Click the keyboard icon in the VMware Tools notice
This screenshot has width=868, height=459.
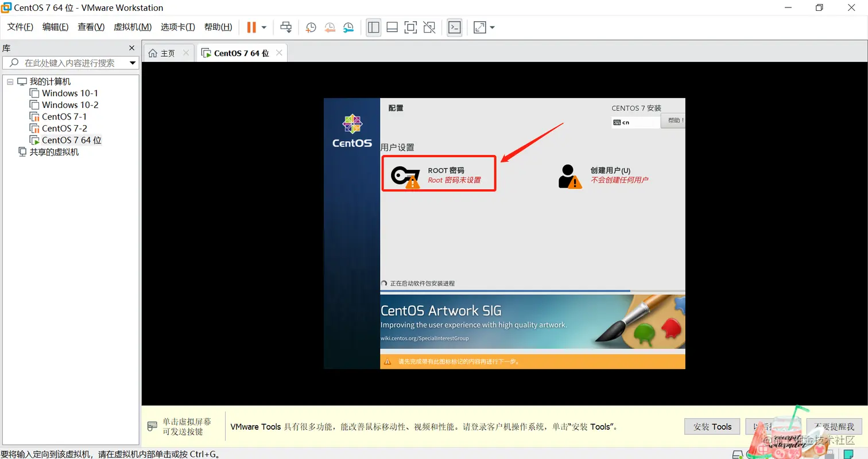152,426
